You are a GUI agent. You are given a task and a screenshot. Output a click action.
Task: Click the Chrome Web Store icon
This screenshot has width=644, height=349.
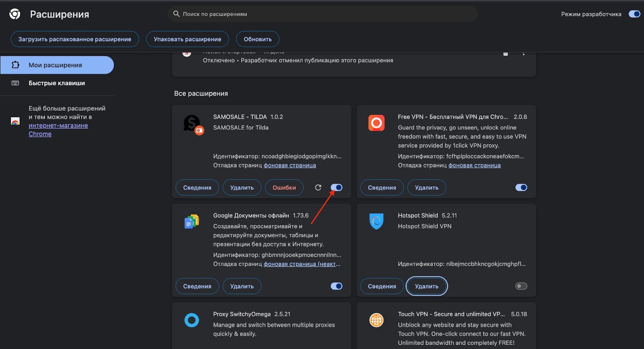click(x=15, y=121)
